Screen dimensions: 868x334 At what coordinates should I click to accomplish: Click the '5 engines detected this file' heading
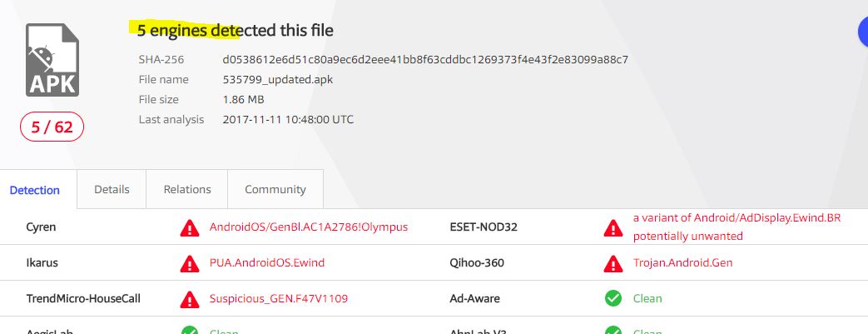235,31
